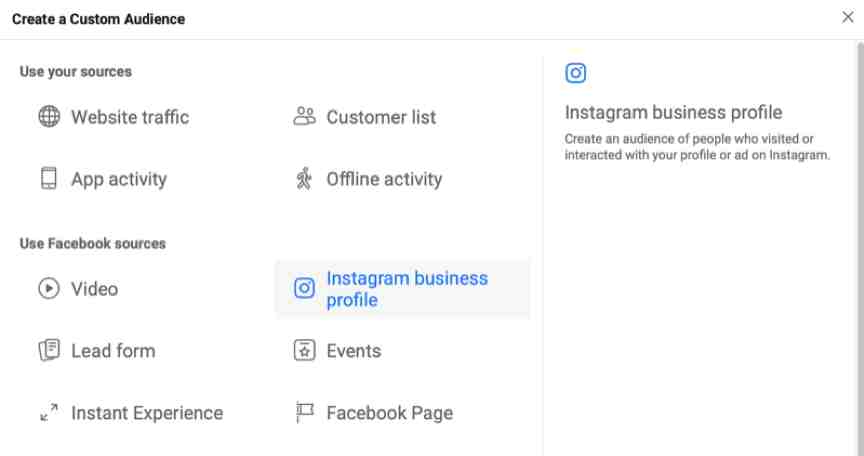This screenshot has width=864, height=456.
Task: Click the Video play circle icon
Action: (49, 289)
